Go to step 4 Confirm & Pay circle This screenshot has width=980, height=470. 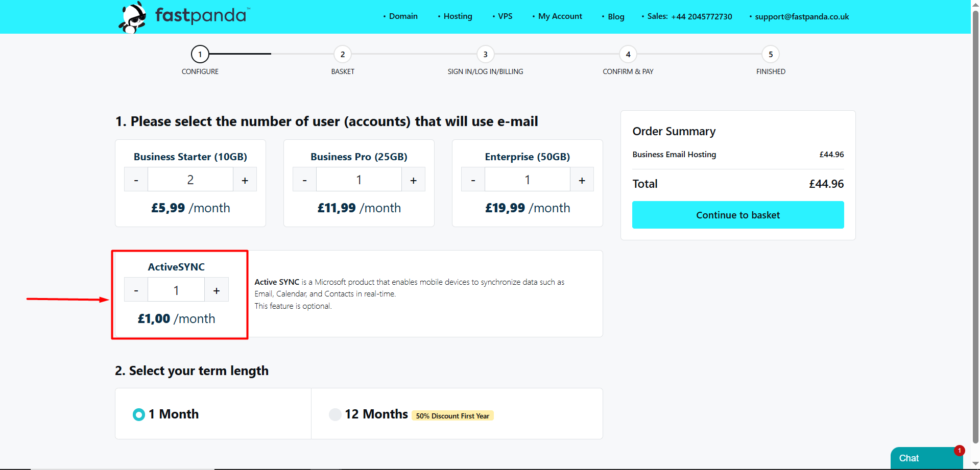[x=628, y=54]
